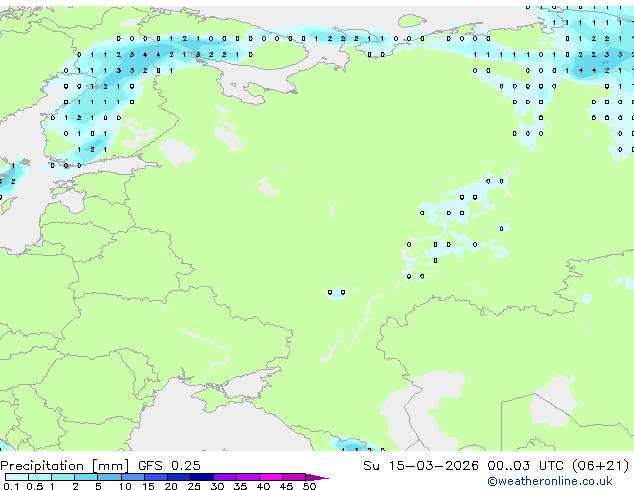This screenshot has height=490, width=634.
Task: Select the 15–20 mm legend color swatch
Action: point(155,477)
